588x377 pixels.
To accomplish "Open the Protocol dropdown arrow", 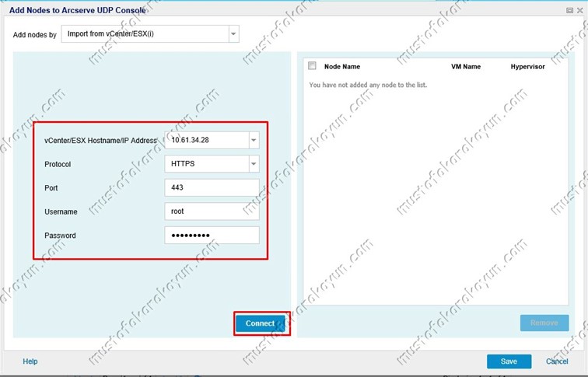I will [x=254, y=164].
